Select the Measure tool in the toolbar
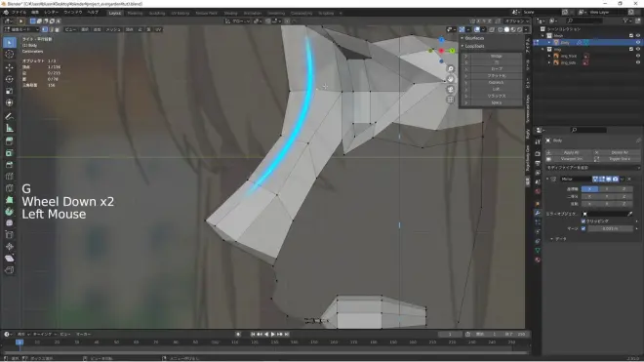Viewport: 644px width, 362px height. point(10,129)
